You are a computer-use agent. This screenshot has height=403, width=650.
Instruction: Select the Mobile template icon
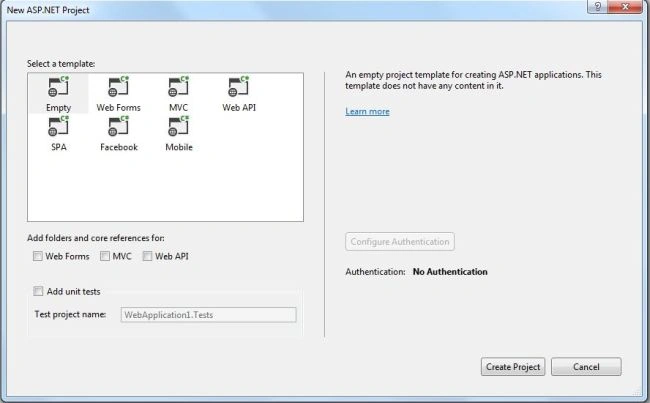coord(179,126)
